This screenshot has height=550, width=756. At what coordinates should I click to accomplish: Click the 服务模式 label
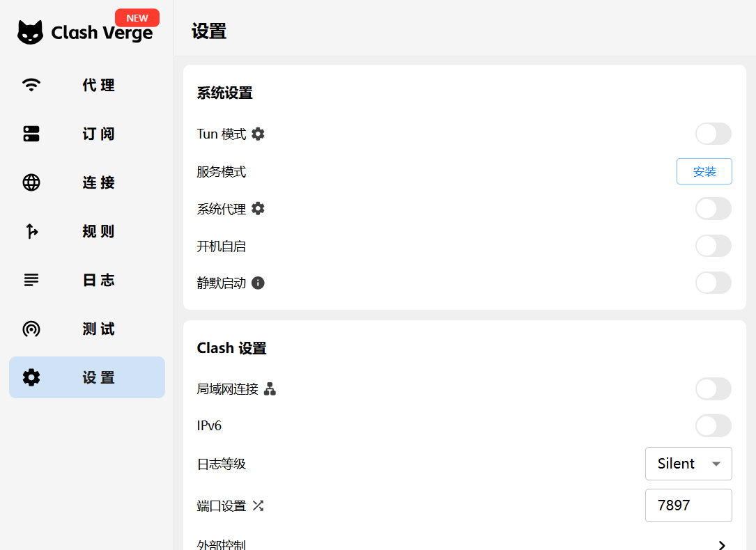click(222, 172)
